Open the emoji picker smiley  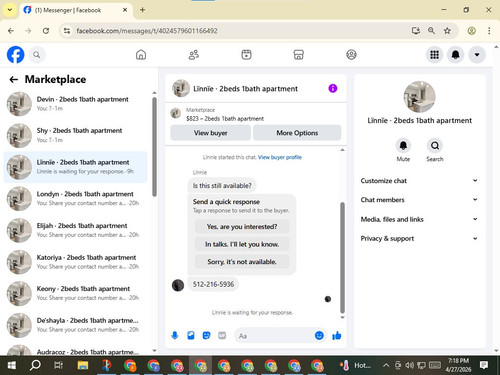(319, 335)
